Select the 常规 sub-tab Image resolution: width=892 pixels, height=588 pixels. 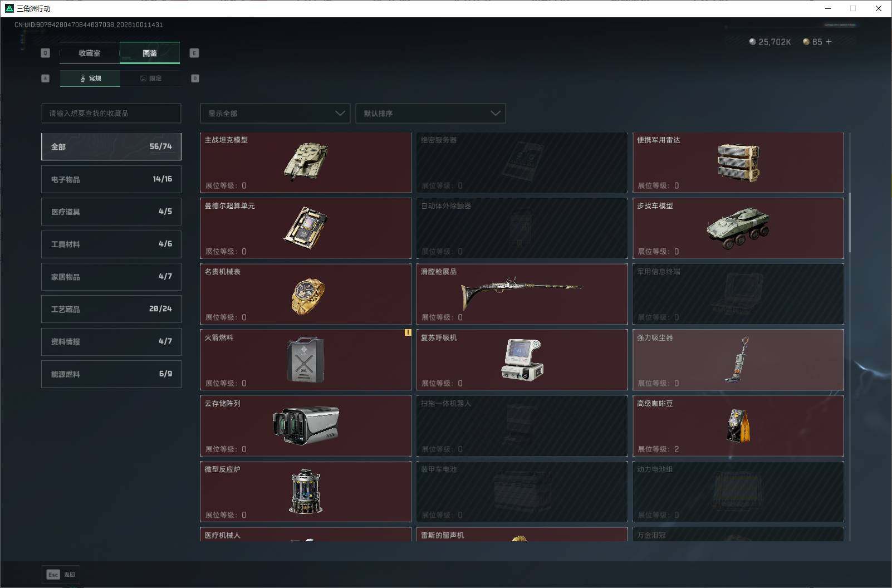[x=90, y=79]
